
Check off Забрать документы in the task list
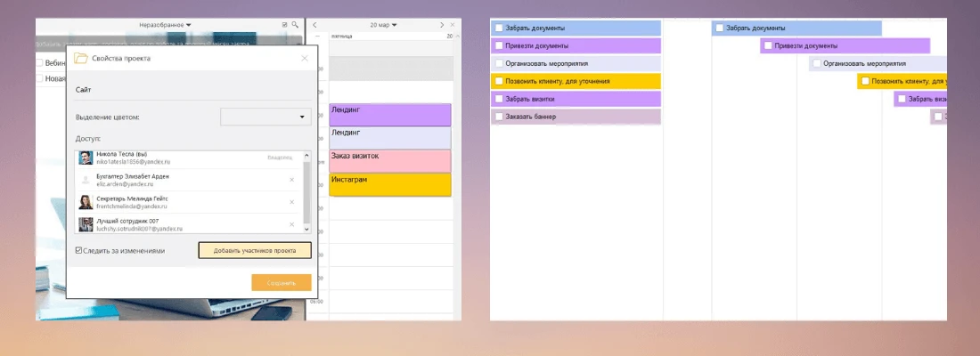coord(499,28)
